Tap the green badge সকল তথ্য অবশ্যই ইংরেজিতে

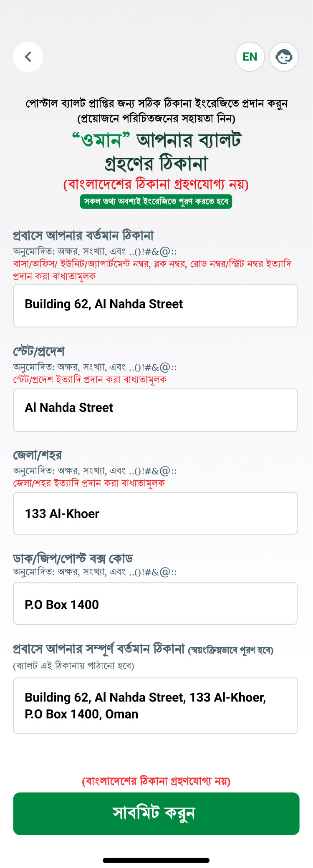[156, 202]
